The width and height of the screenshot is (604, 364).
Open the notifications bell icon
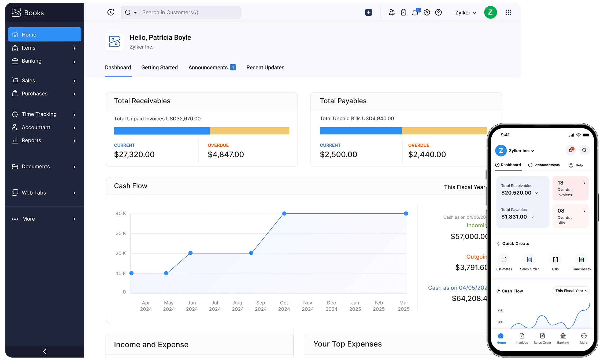pyautogui.click(x=415, y=12)
